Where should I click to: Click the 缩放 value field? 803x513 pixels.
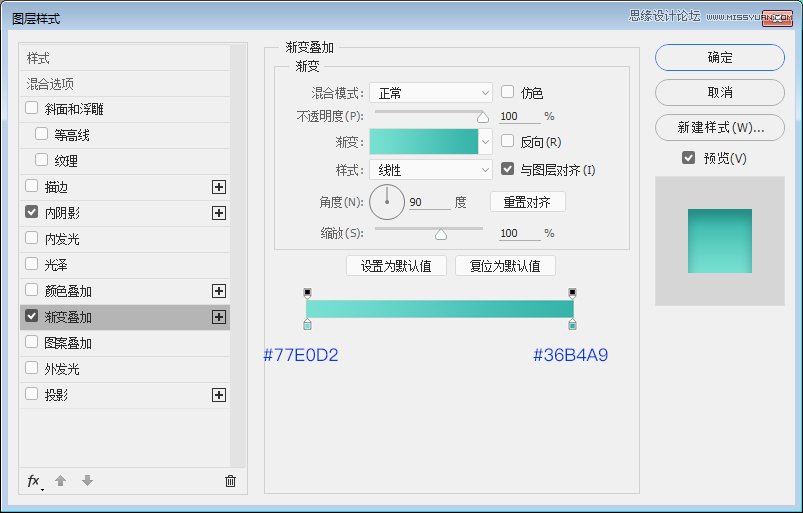(520, 233)
